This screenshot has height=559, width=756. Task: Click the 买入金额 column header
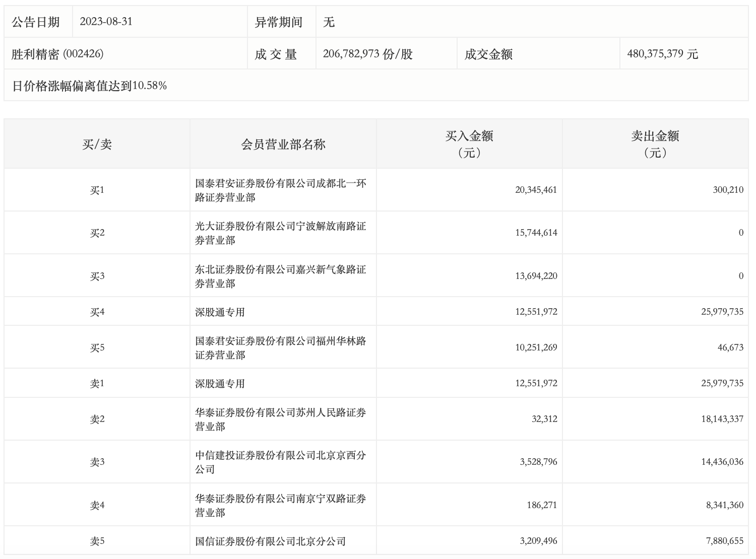coord(469,144)
